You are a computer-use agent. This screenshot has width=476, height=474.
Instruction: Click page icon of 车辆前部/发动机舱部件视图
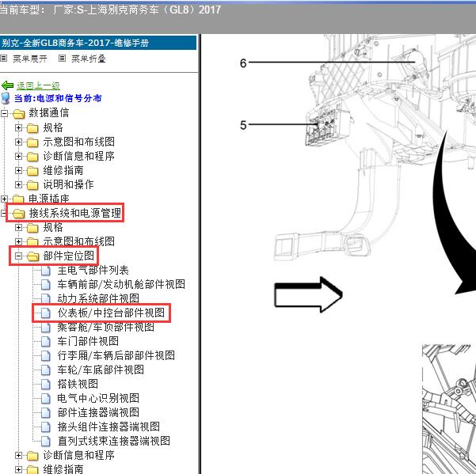pos(46,285)
